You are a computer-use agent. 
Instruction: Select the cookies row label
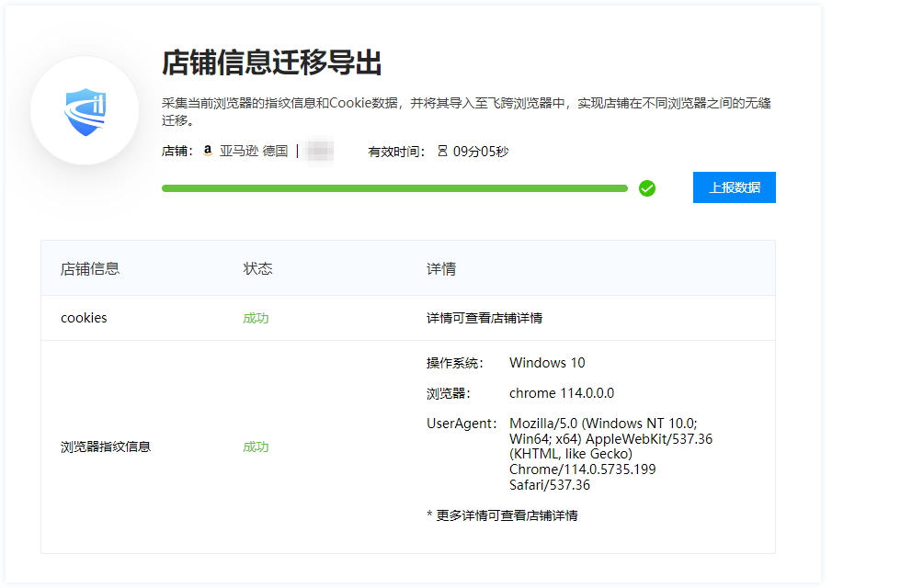[84, 318]
